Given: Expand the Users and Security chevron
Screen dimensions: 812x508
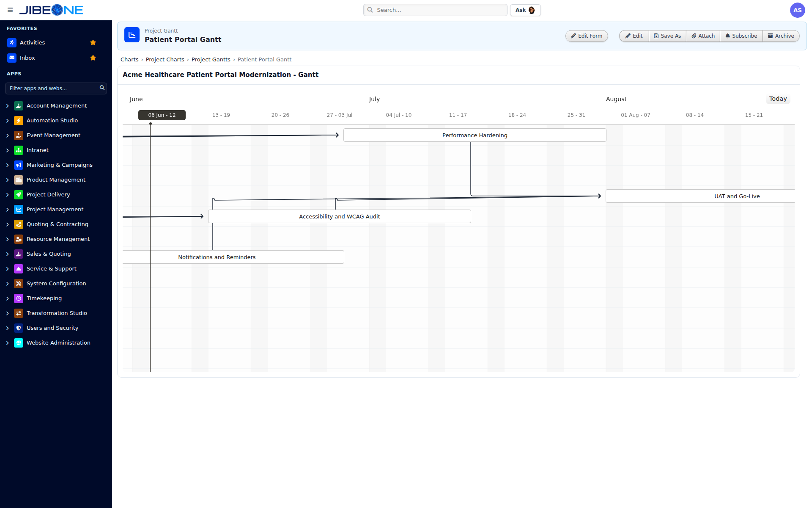Looking at the screenshot, I should pyautogui.click(x=7, y=328).
